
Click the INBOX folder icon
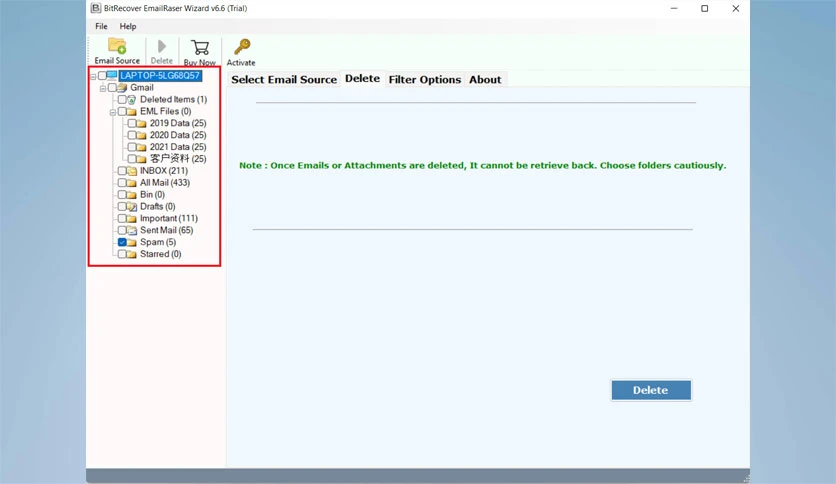tap(132, 171)
